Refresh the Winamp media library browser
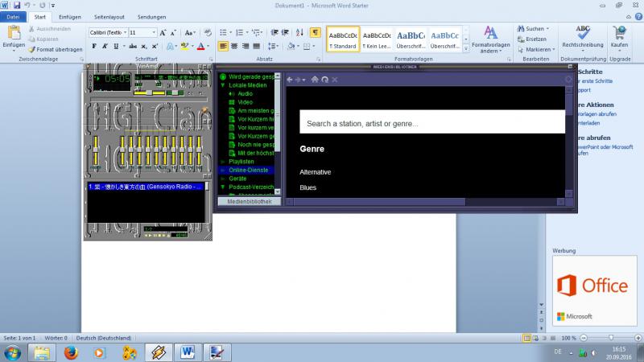This screenshot has width=644, height=362. click(325, 80)
